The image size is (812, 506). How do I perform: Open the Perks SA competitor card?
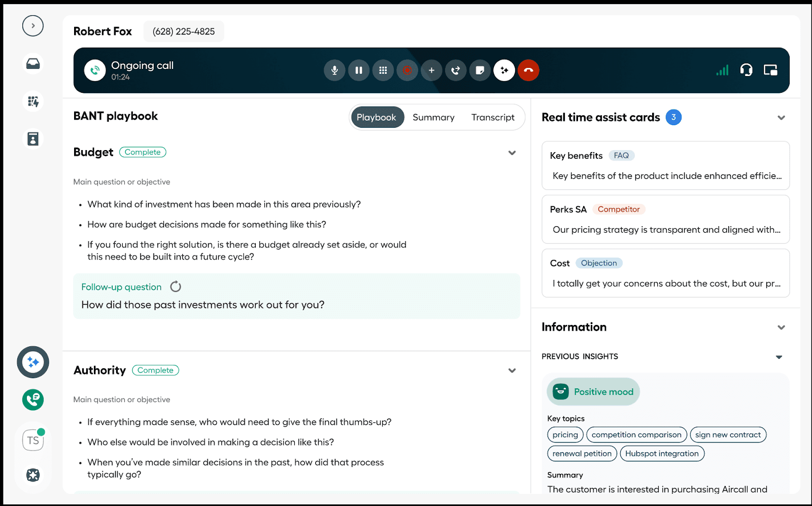(x=665, y=220)
